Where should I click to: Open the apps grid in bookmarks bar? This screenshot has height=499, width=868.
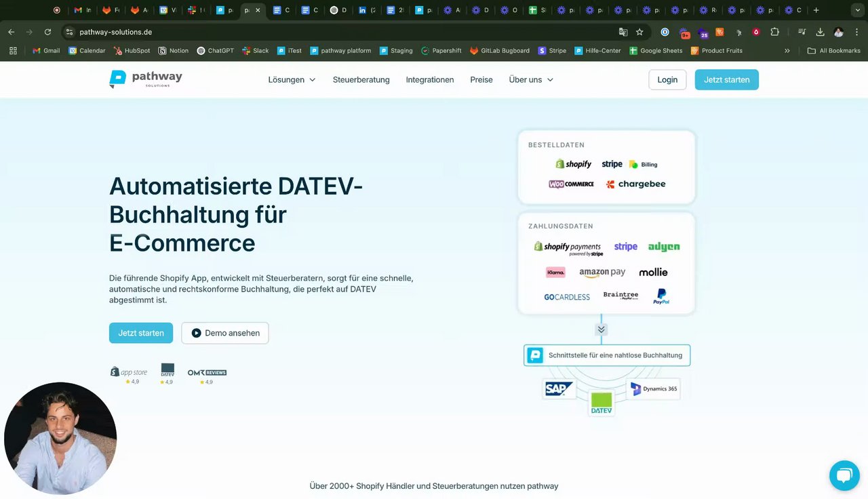point(13,50)
